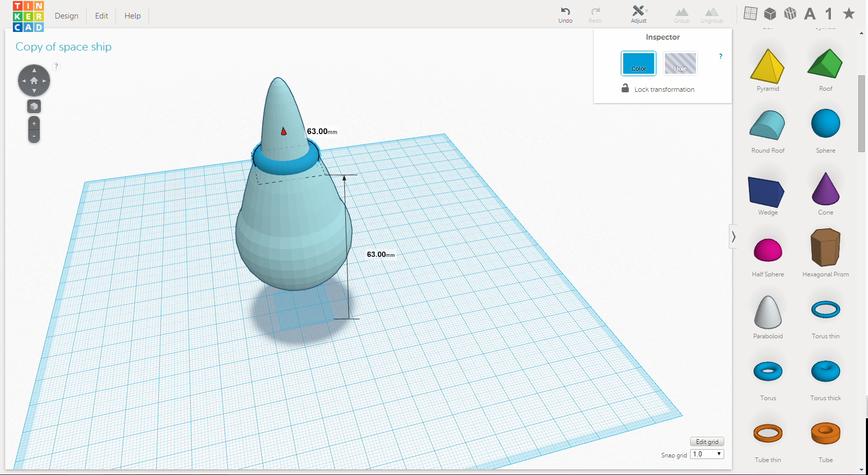
Task: Click the Ungroup button
Action: click(712, 15)
